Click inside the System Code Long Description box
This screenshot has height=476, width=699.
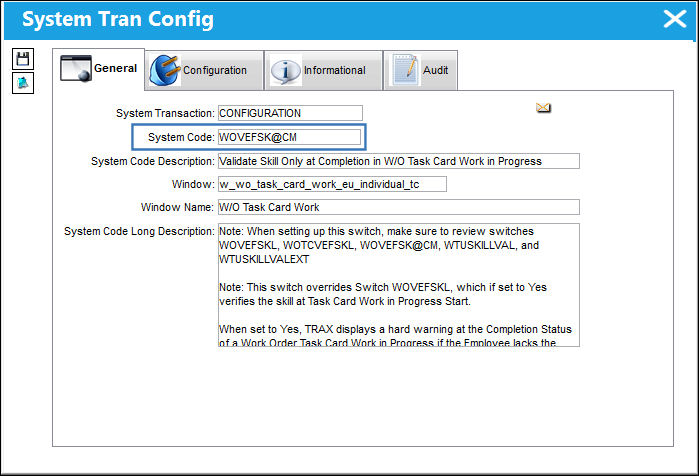pyautogui.click(x=399, y=285)
